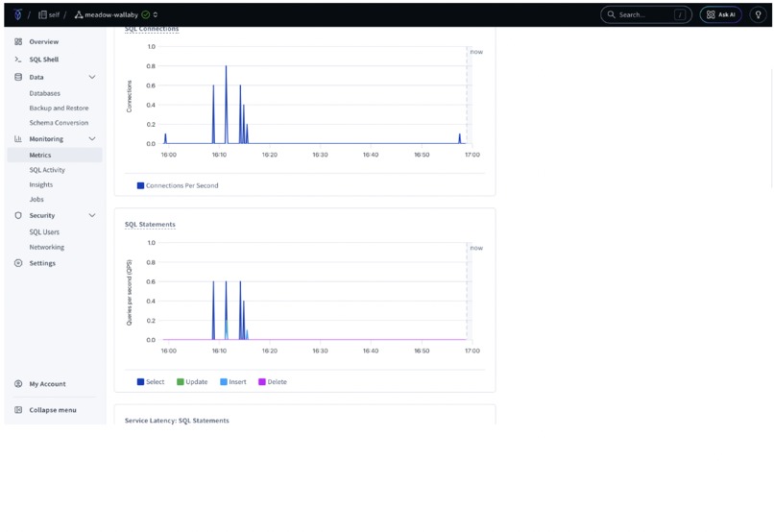
Task: Open Jobs page
Action: tap(36, 200)
